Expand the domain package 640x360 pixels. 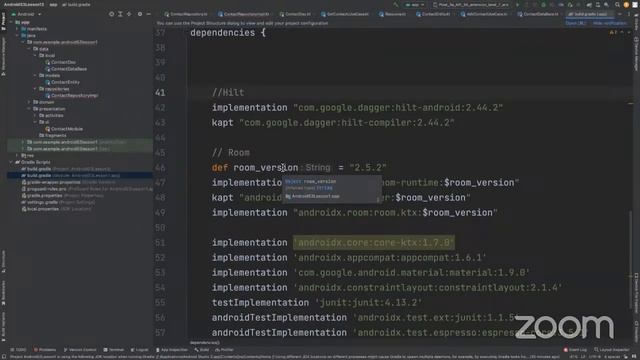(29, 102)
